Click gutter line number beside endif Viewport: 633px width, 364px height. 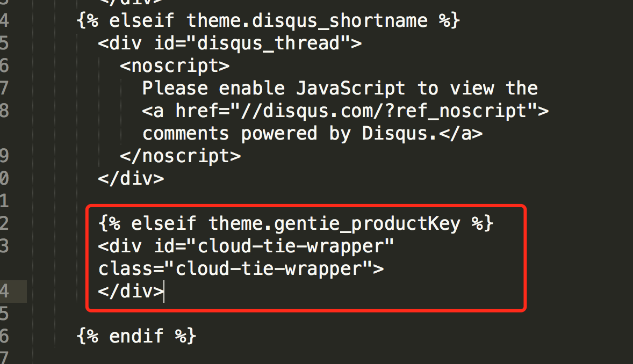4,336
